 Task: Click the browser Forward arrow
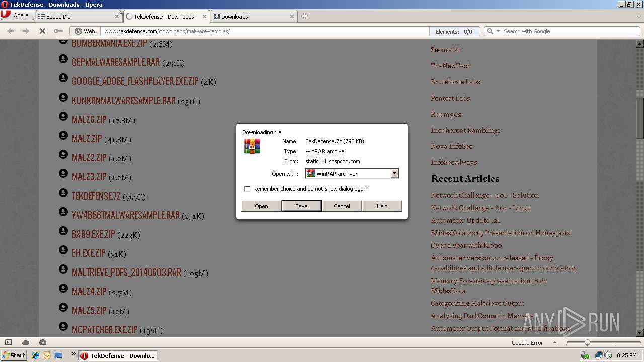pyautogui.click(x=26, y=31)
